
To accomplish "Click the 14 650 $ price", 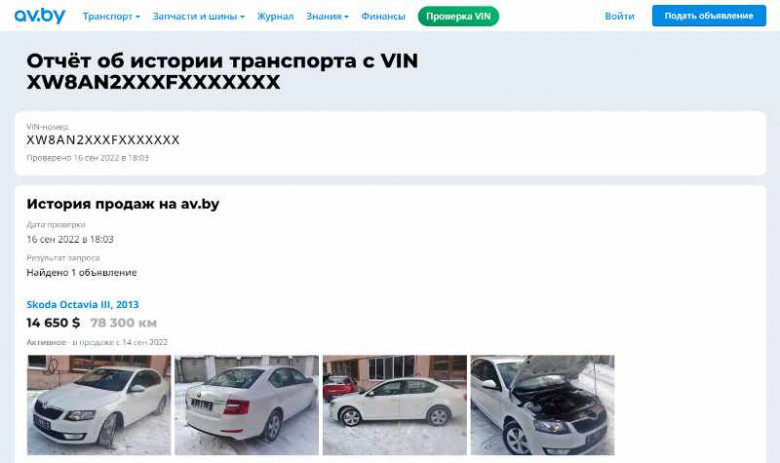I will click(x=53, y=323).
